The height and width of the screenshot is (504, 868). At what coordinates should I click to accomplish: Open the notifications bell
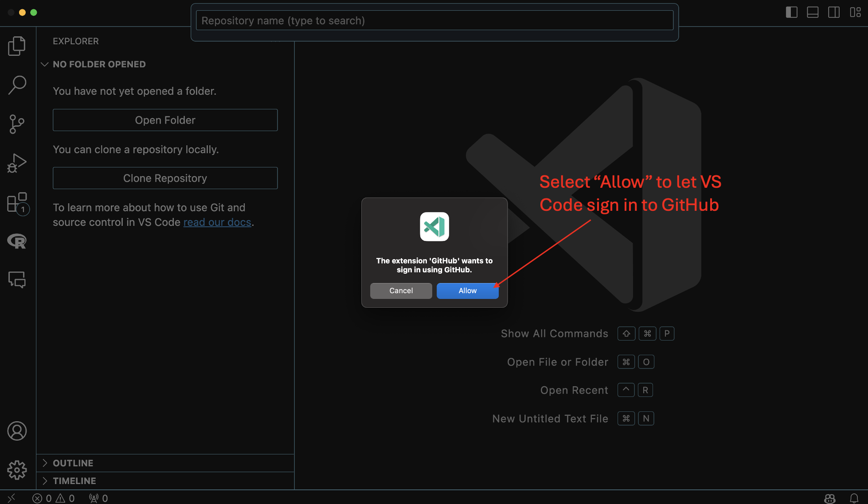point(854,498)
